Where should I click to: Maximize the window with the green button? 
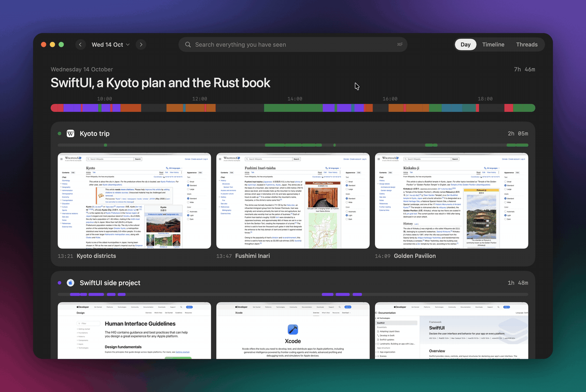[x=61, y=44]
